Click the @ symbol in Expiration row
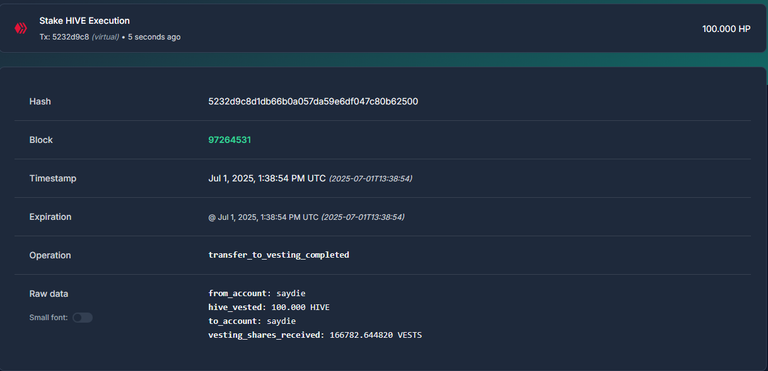768x371 pixels. click(x=212, y=217)
